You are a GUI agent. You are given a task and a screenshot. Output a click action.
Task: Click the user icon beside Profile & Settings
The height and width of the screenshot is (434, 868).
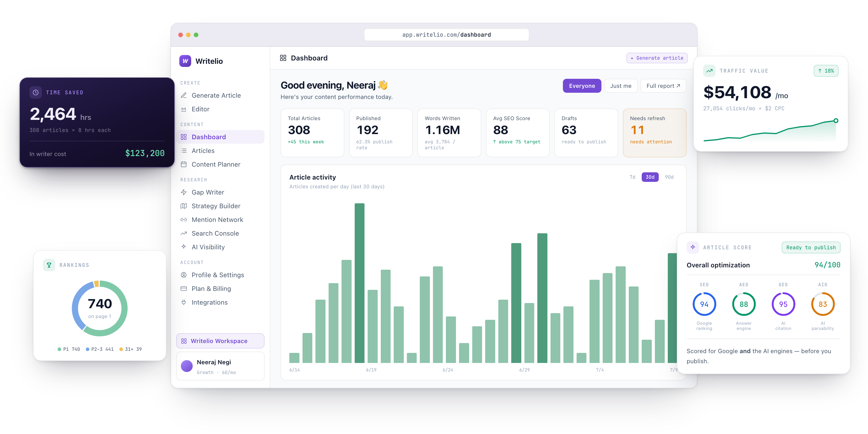[184, 275]
